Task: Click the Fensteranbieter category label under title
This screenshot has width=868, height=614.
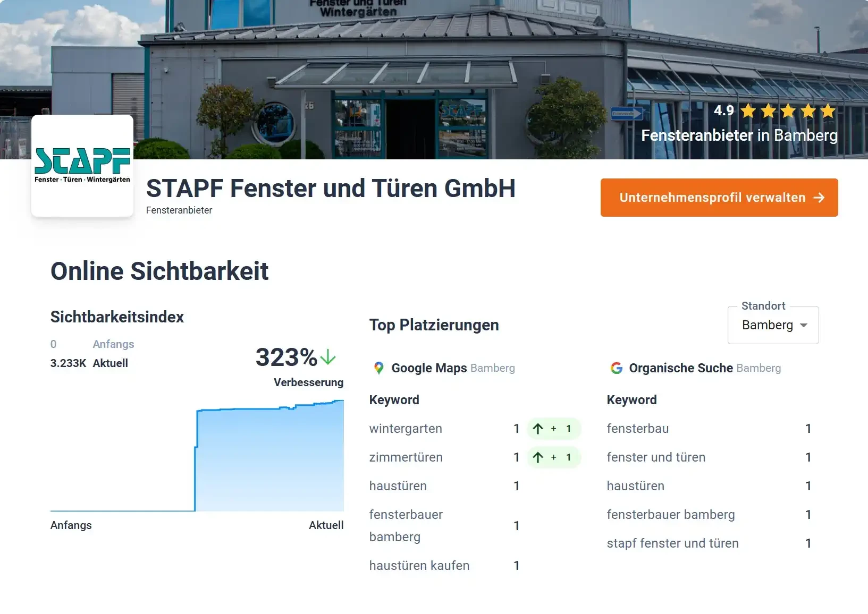Action: [179, 210]
